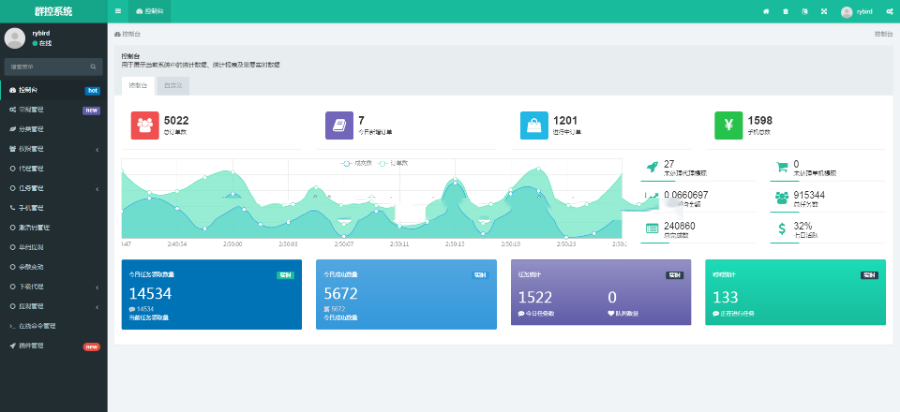Click the leaf icon of 分类管理 menu
Viewport: 900px width, 412px height.
coord(13,129)
